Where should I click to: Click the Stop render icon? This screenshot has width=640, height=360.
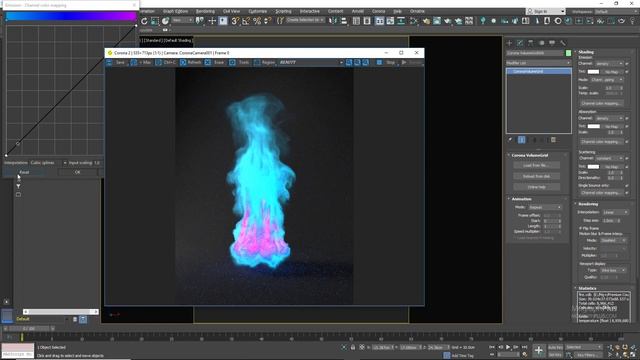(379, 62)
